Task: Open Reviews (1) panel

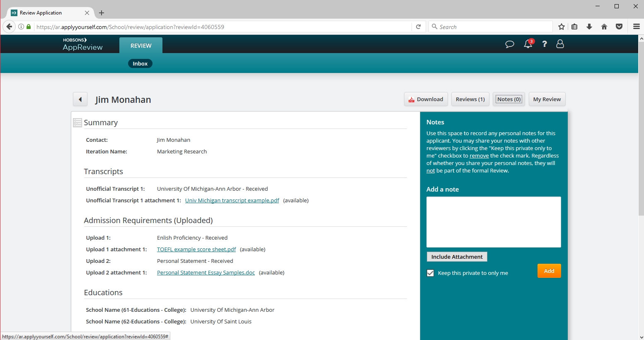Action: (470, 100)
